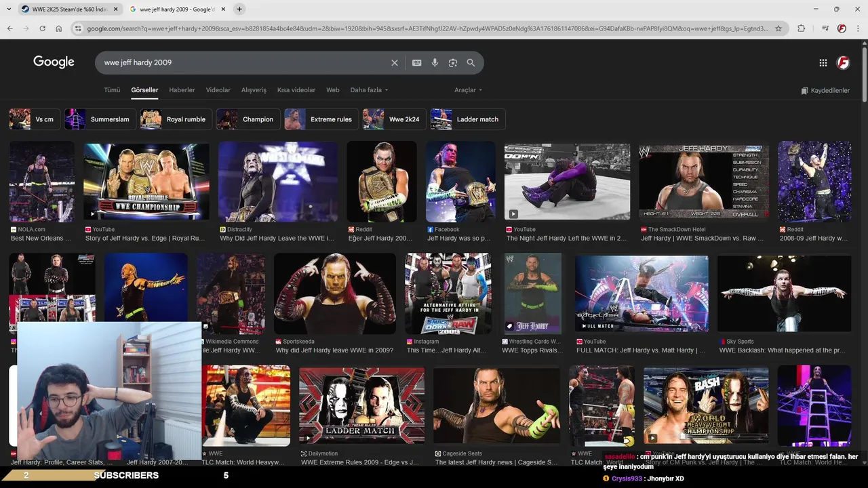
Task: Open the Google account avatar
Action: tap(844, 62)
